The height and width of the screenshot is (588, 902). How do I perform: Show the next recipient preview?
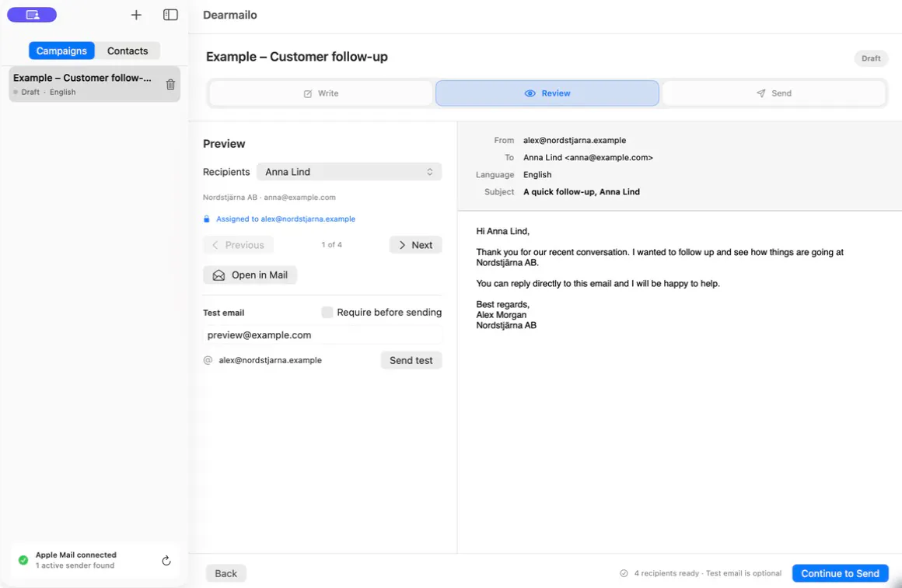coord(415,245)
